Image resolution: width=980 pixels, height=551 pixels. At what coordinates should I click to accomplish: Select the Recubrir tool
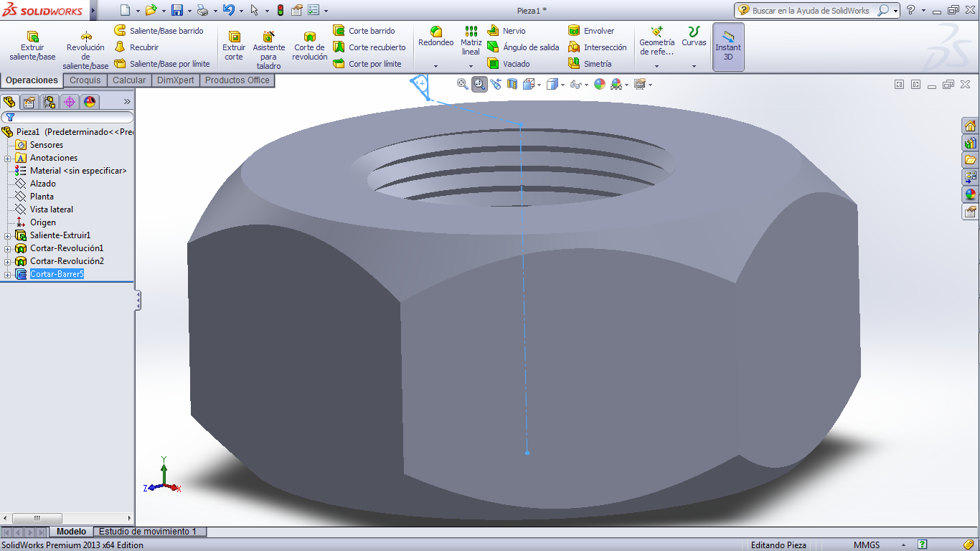[137, 47]
